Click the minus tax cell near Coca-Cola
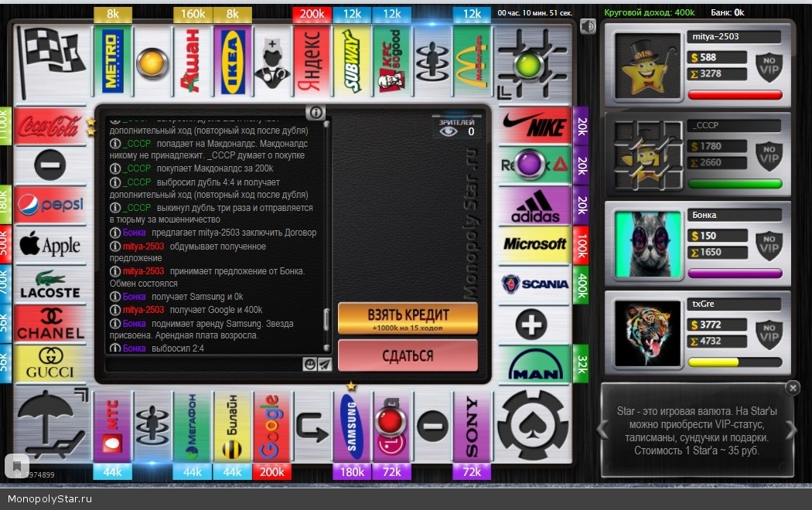This screenshot has height=510, width=812. [49, 165]
